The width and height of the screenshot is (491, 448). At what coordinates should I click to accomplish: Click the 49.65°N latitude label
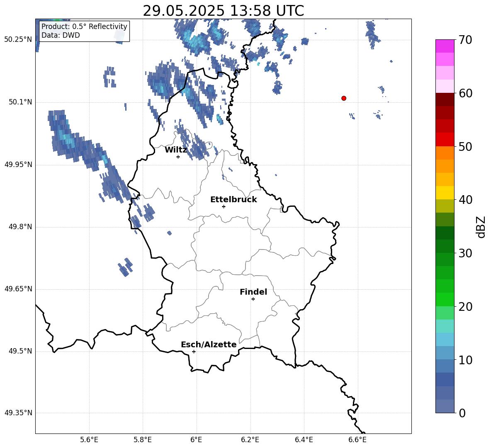(x=18, y=289)
